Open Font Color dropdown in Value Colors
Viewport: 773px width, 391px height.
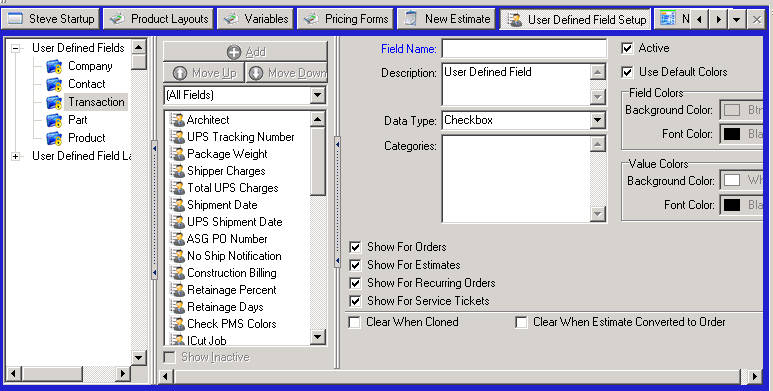[x=742, y=205]
